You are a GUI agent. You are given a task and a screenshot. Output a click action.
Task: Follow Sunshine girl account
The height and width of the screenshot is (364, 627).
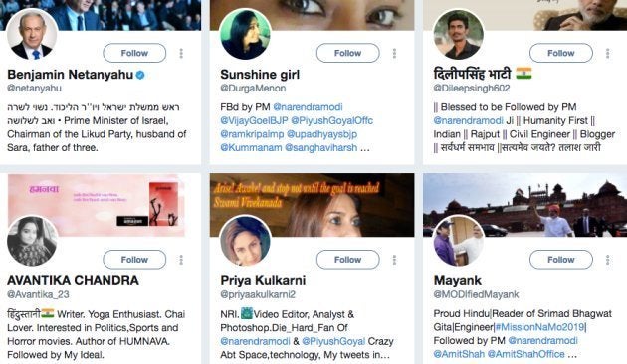point(348,53)
